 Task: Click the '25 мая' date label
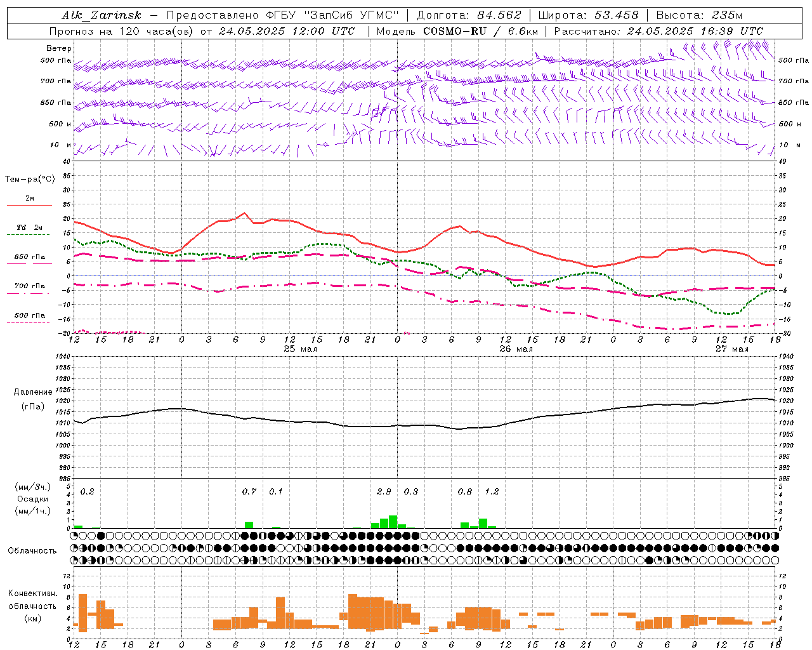point(300,349)
